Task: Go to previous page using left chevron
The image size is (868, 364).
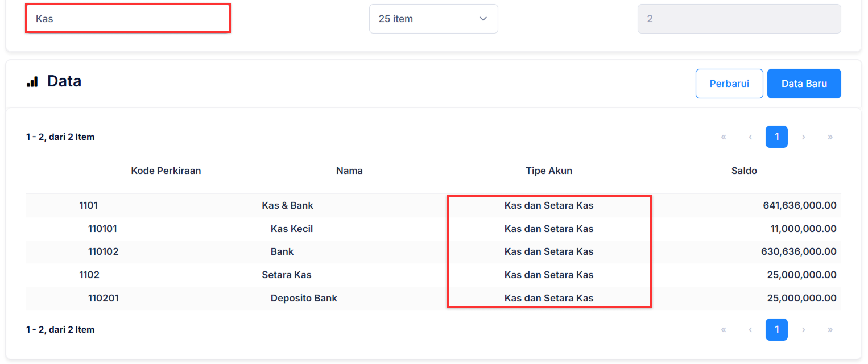Action: coord(750,136)
